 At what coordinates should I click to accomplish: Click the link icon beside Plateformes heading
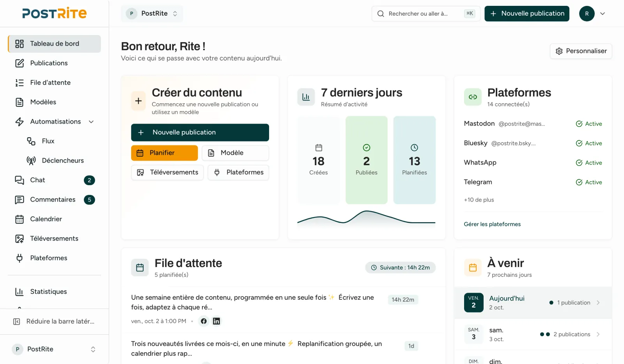(473, 97)
